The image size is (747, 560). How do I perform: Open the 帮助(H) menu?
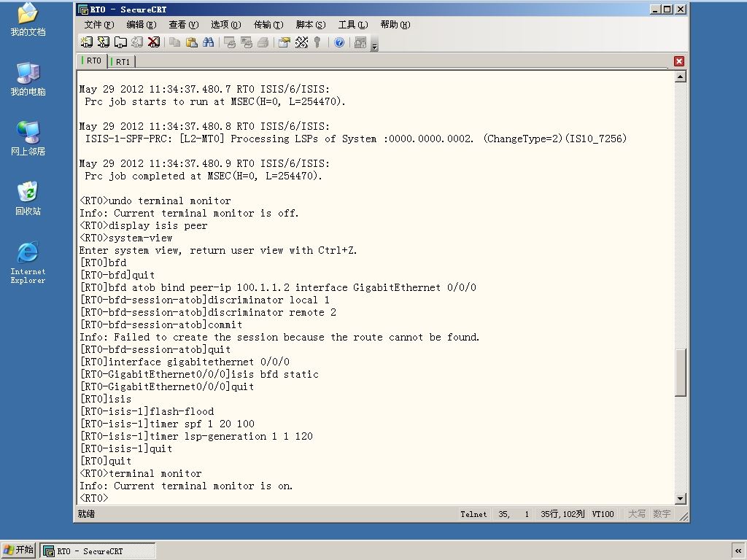(395, 25)
